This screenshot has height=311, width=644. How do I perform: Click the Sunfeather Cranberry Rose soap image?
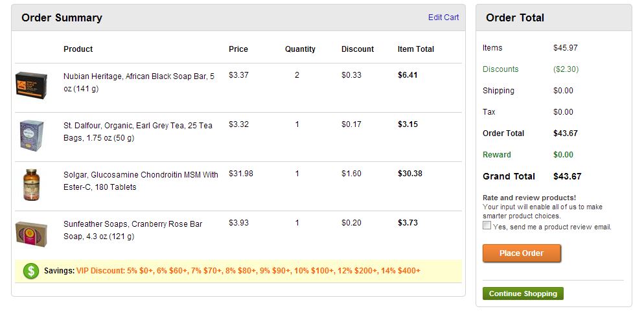(31, 233)
